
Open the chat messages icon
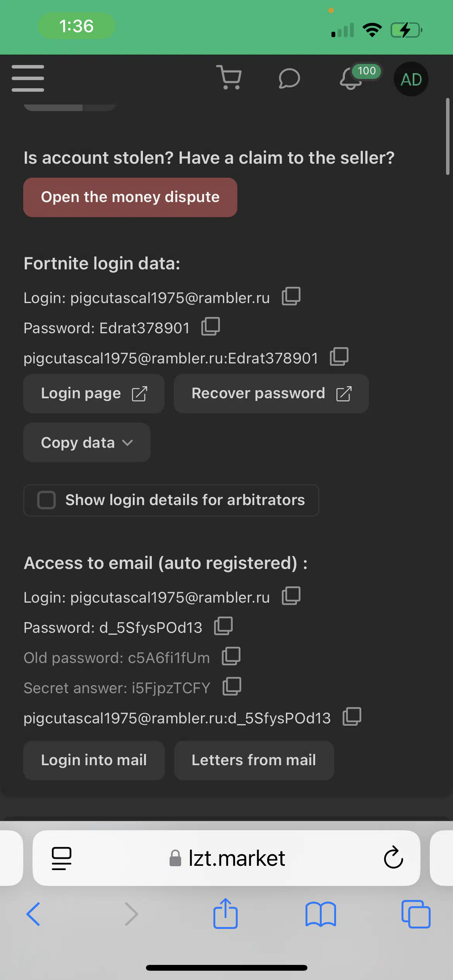[289, 79]
